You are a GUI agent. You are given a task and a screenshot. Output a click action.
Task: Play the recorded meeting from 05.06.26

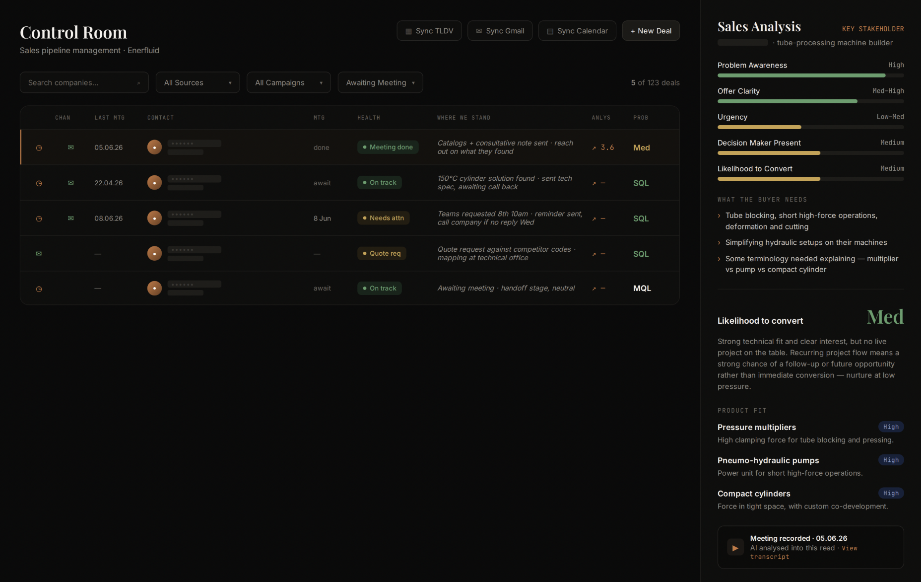click(735, 548)
